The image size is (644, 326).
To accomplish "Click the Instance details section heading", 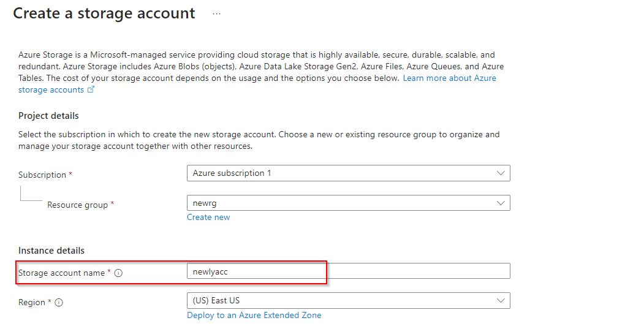I will [51, 251].
